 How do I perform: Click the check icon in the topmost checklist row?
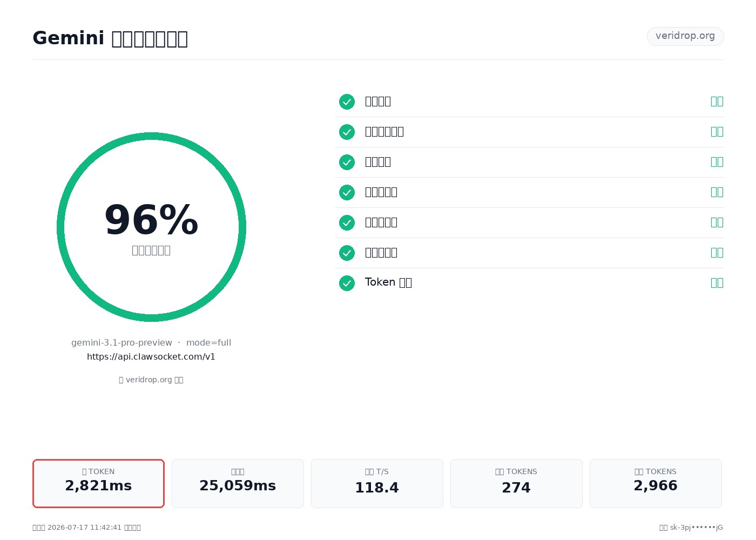pyautogui.click(x=347, y=102)
